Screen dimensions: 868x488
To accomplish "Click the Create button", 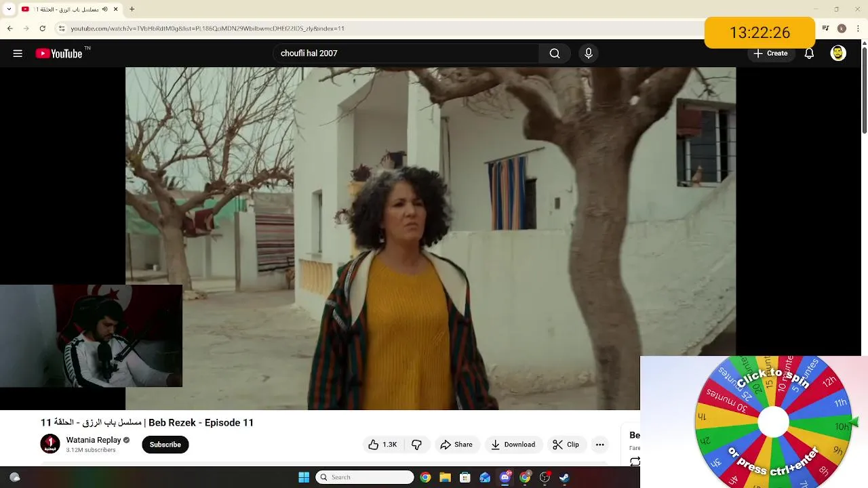I will click(x=771, y=54).
